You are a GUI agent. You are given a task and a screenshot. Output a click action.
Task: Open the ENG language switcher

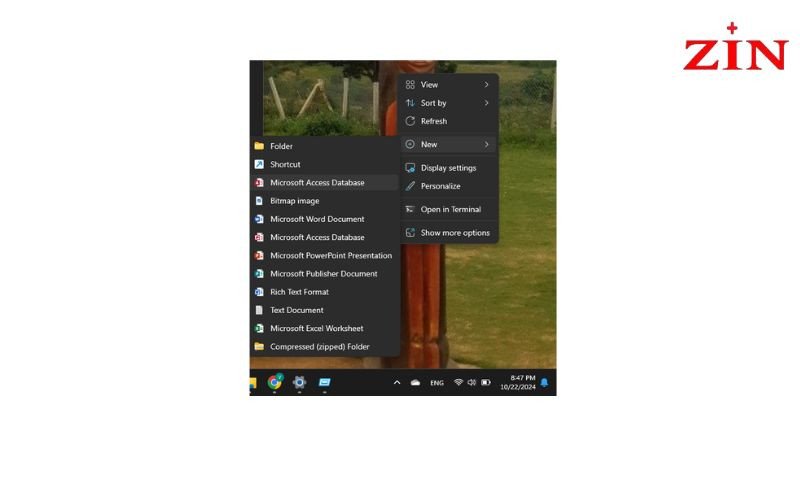(x=437, y=383)
